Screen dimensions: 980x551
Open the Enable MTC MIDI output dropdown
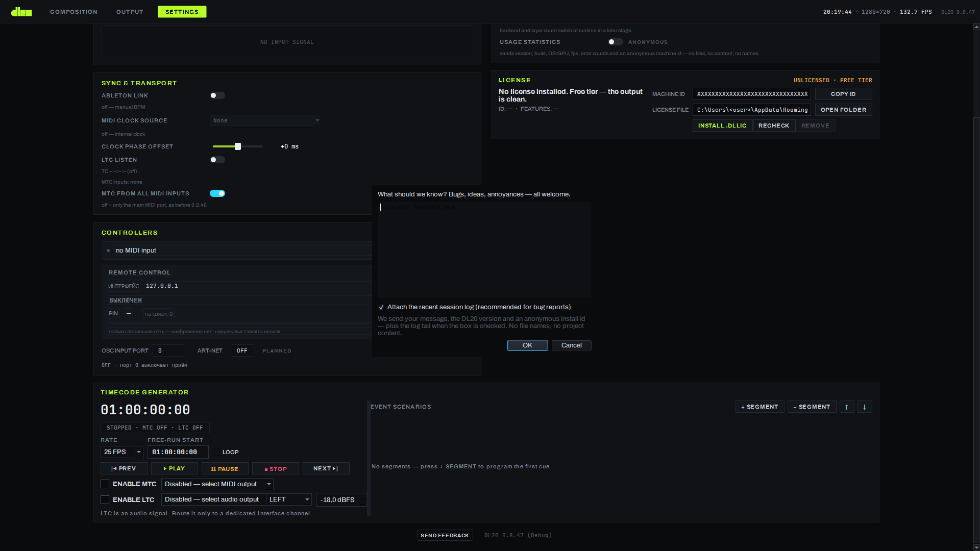(x=217, y=484)
